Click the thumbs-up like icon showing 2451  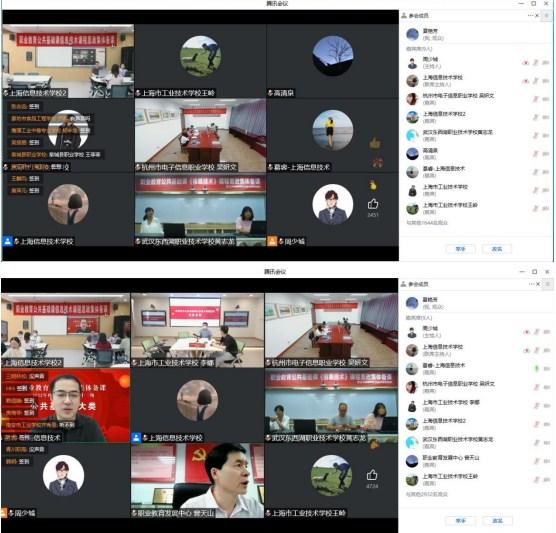373,204
